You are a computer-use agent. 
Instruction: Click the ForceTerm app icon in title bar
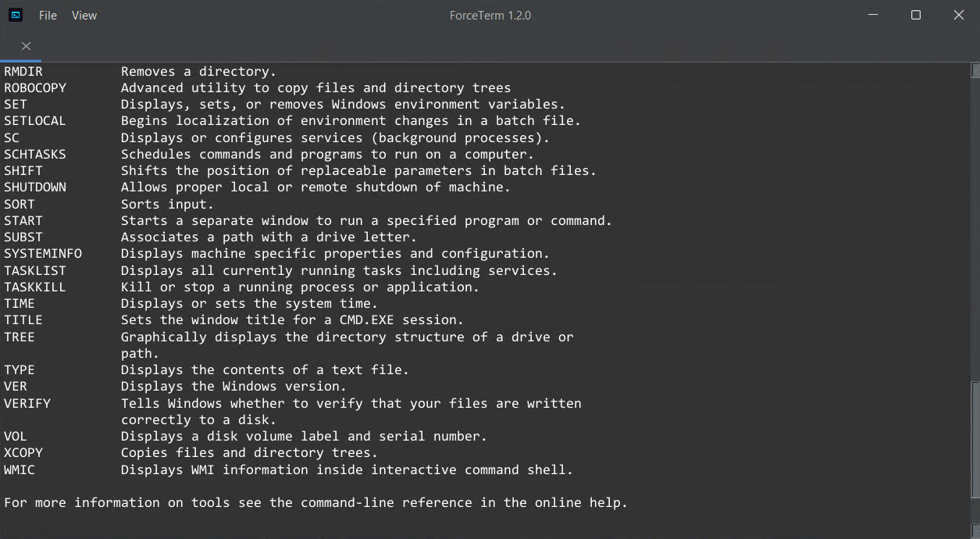pyautogui.click(x=16, y=15)
